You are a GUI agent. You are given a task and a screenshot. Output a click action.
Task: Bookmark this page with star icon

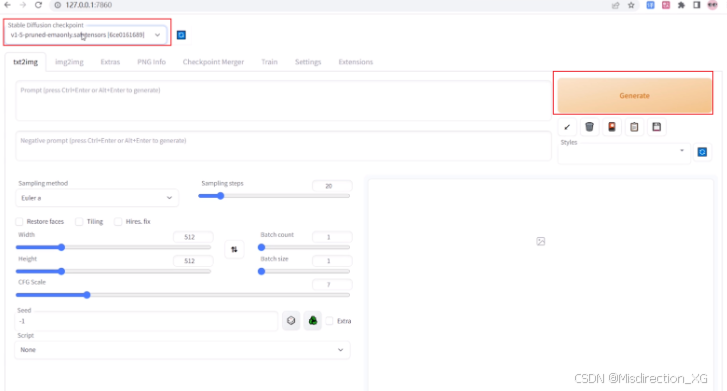pos(631,5)
